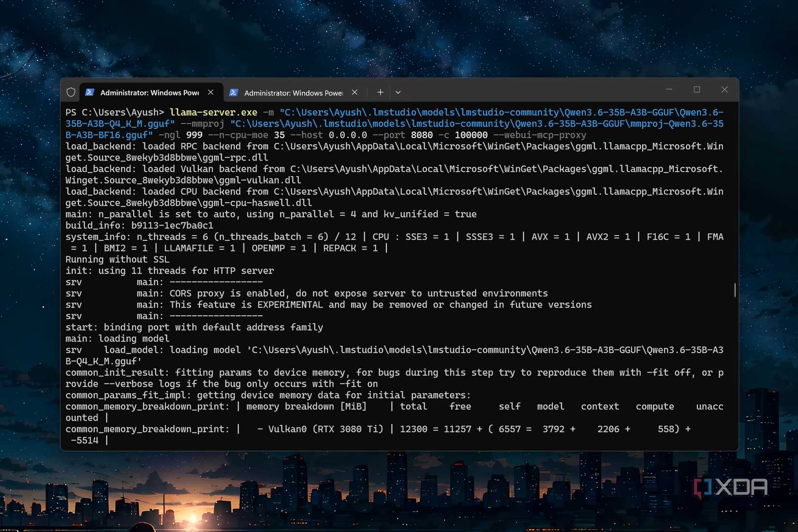798x532 pixels.
Task: Click the "n_parallel is set to auto" line
Action: click(x=271, y=214)
